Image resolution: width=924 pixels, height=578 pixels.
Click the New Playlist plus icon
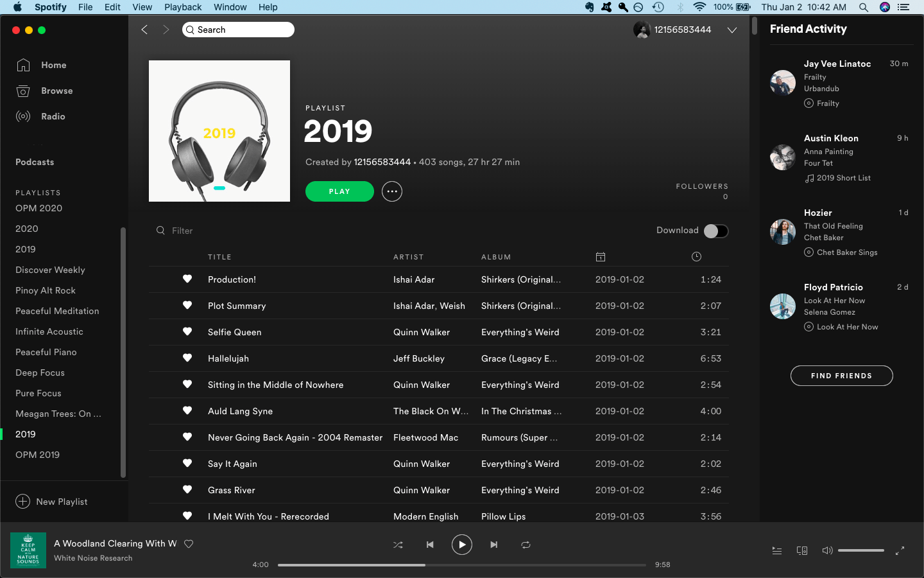[x=22, y=502]
